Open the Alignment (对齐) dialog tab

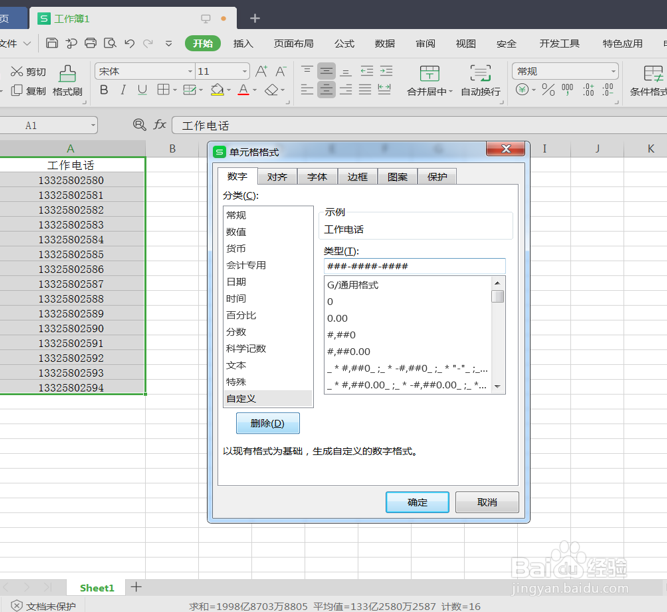point(277,176)
